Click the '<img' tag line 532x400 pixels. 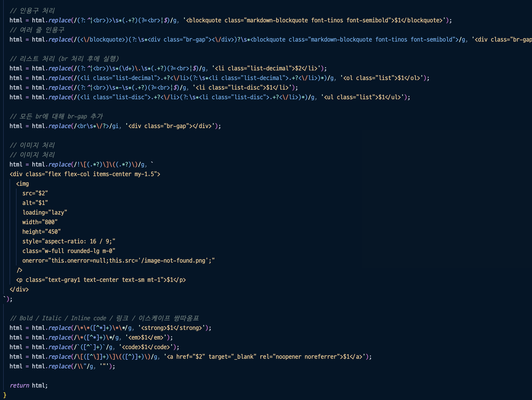22,184
